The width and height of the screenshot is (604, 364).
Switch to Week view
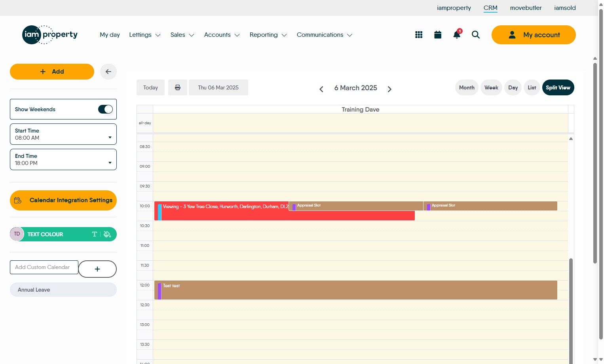coord(491,87)
